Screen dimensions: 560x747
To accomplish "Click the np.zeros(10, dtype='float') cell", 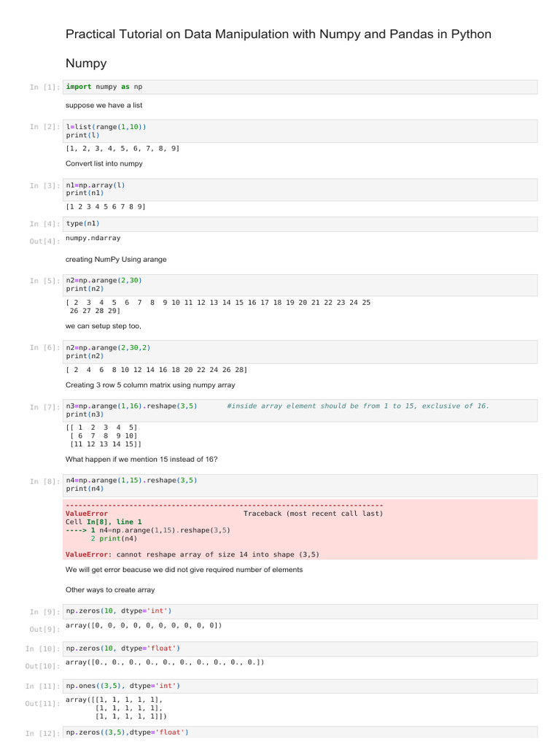I will pyautogui.click(x=300, y=648).
